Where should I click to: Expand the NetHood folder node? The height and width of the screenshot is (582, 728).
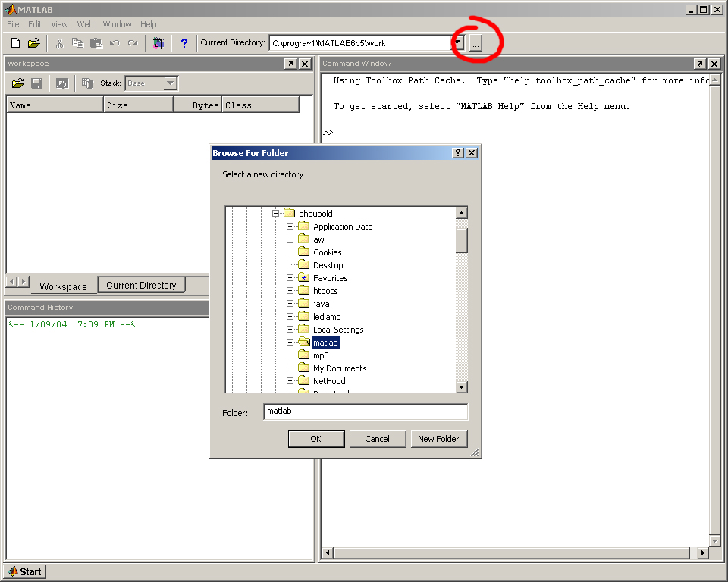290,381
